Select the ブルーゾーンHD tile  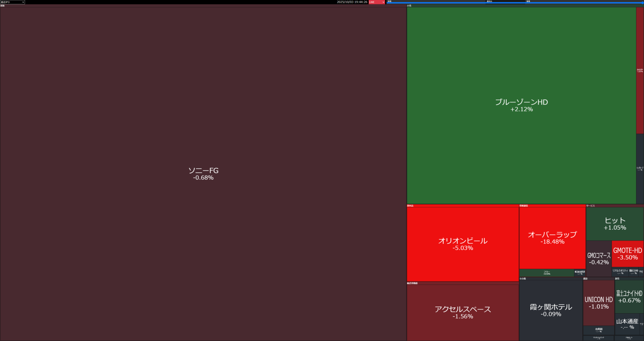(521, 105)
